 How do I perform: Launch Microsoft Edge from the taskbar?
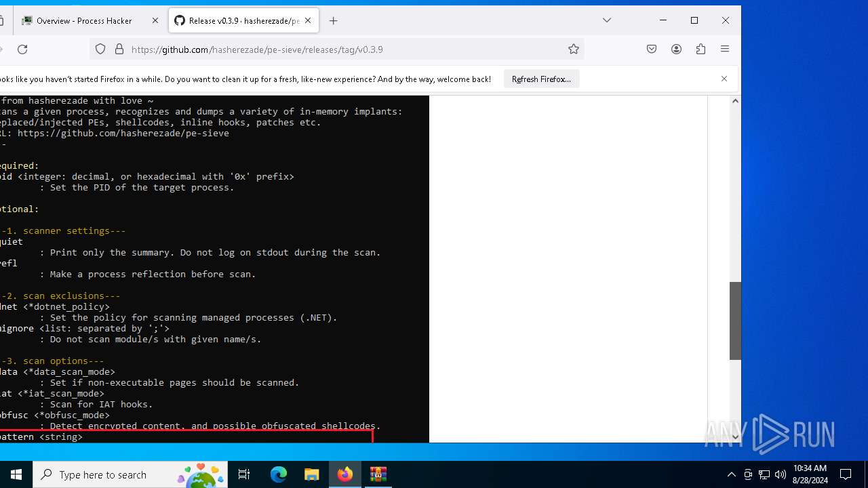279,474
